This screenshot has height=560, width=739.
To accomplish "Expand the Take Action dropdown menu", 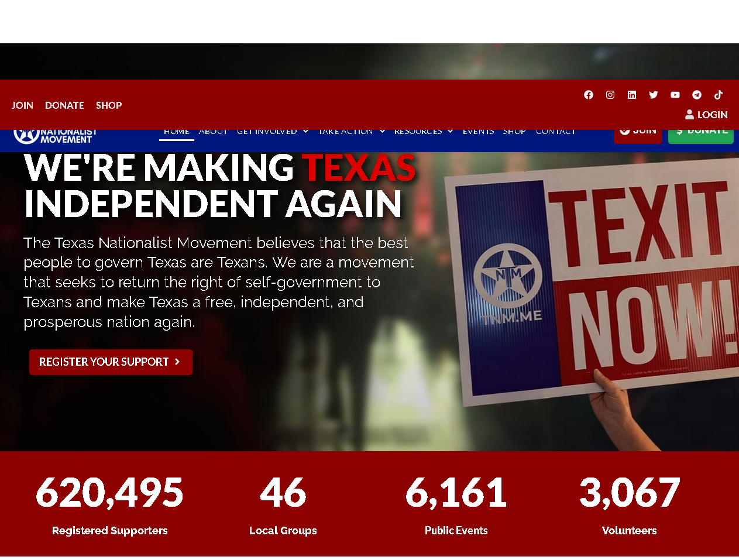I will point(352,132).
